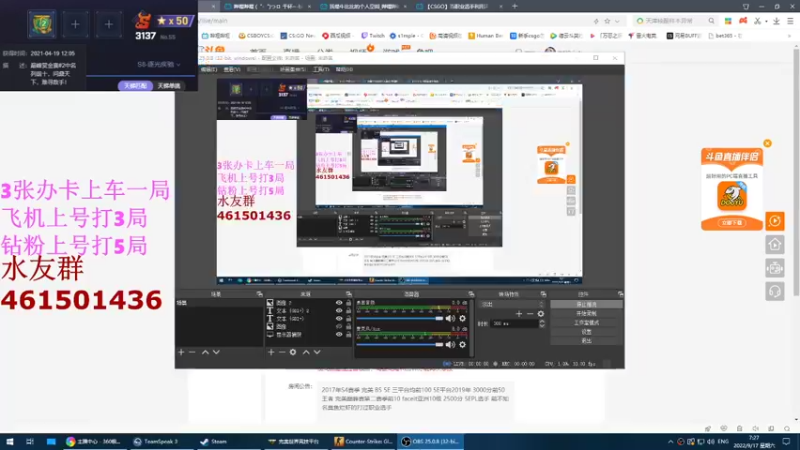Open OBS View menu
This screenshot has width=800, height=450.
232,69
